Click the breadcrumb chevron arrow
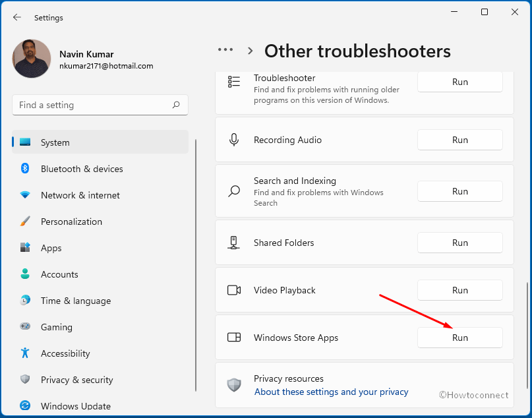532x418 pixels. pos(251,51)
